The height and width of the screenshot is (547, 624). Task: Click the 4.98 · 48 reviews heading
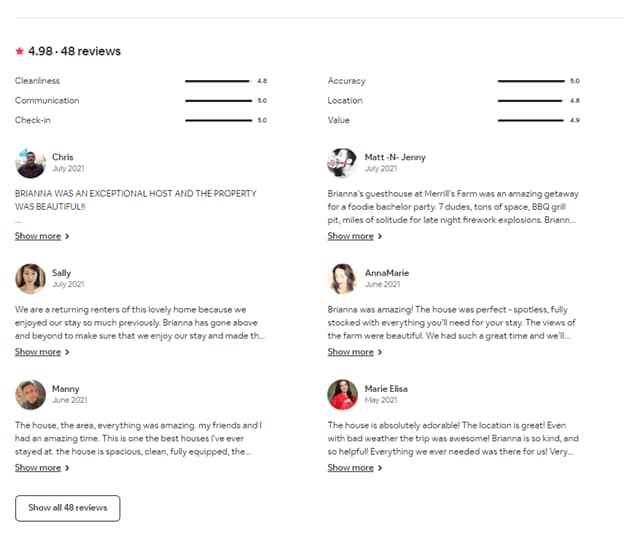pyautogui.click(x=74, y=51)
